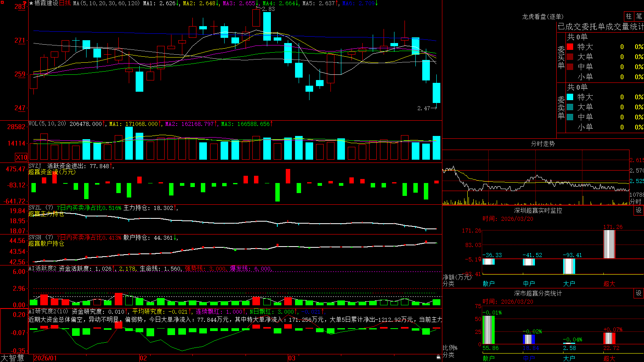The height and width of the screenshot is (362, 644).
Task: Click the 强势线: 3.000 label
Action: point(205,268)
